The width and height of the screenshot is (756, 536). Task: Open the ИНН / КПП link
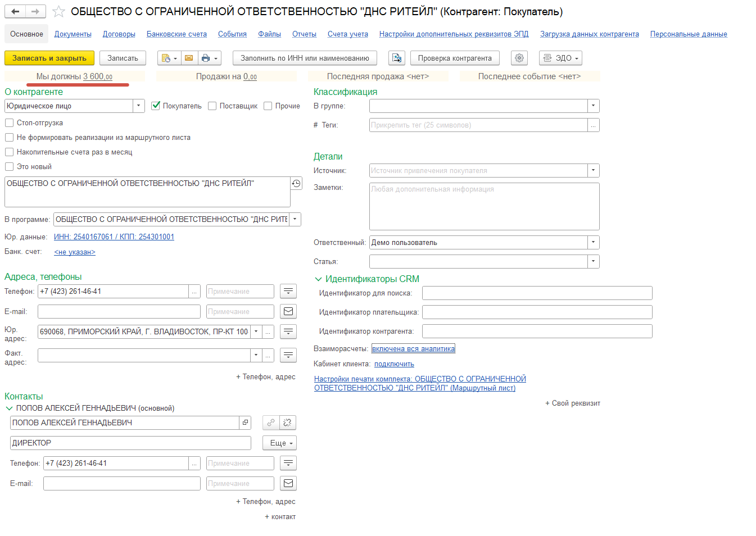(114, 237)
